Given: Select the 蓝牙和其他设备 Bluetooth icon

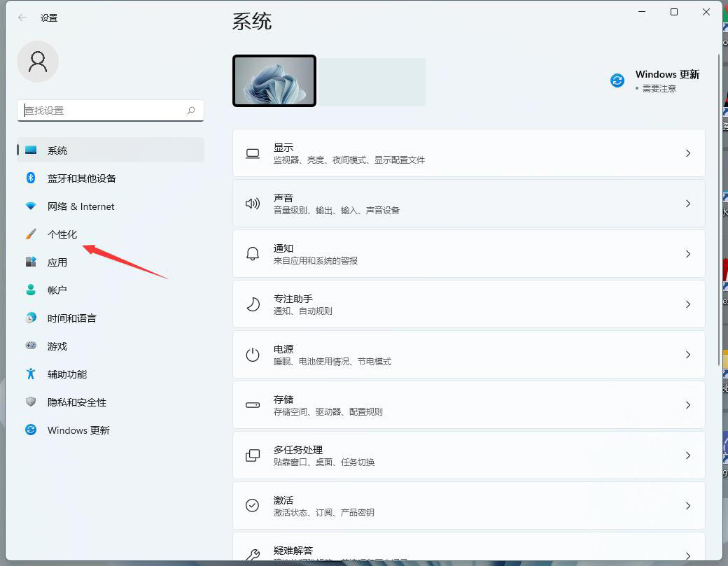Looking at the screenshot, I should (x=31, y=178).
